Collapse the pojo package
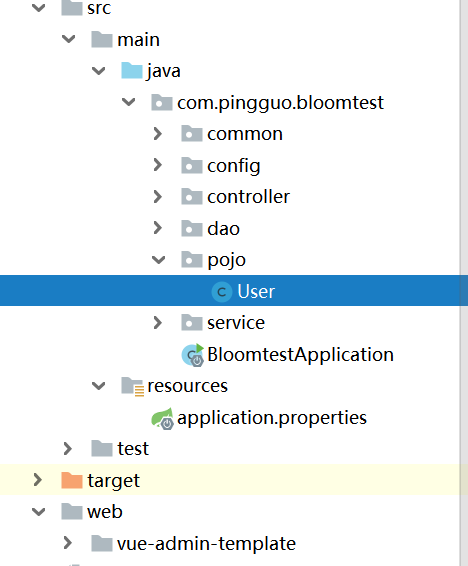468x566 pixels. point(158,260)
